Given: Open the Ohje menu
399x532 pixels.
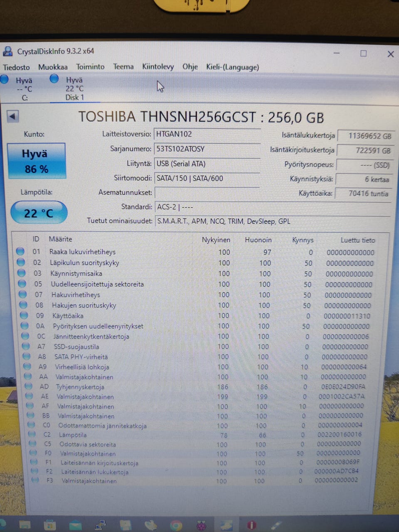Looking at the screenshot, I should click(x=190, y=66).
